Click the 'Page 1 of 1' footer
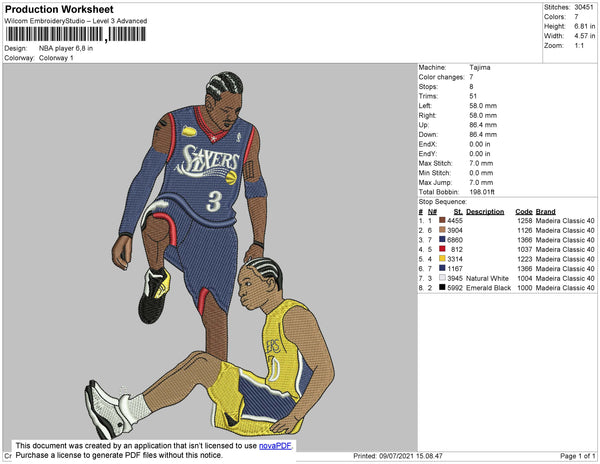Viewport: 600px width, 464px height. 577,456
